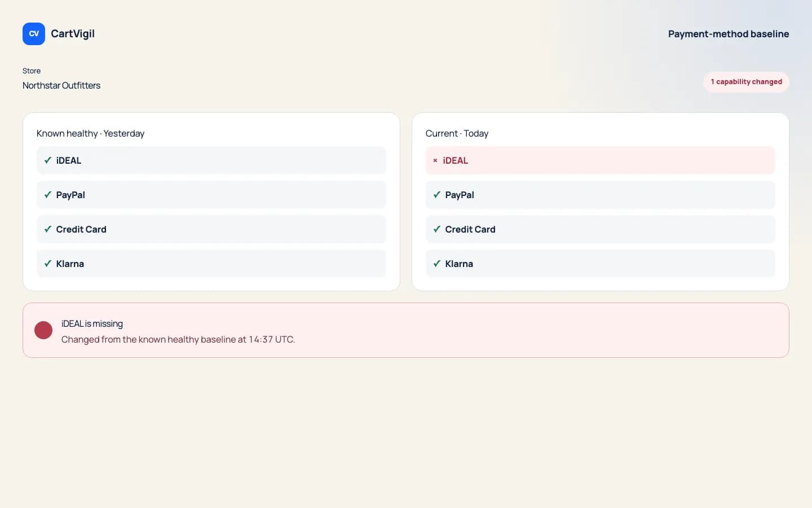Click the Klarna checkmark in Yesterday panel
This screenshot has width=812, height=508.
point(48,264)
